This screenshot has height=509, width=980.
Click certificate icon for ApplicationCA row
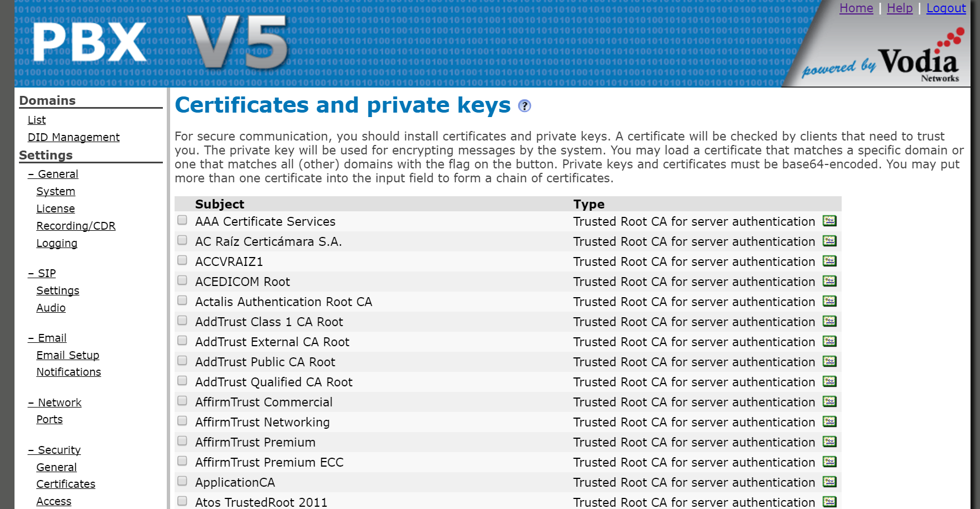click(x=829, y=482)
